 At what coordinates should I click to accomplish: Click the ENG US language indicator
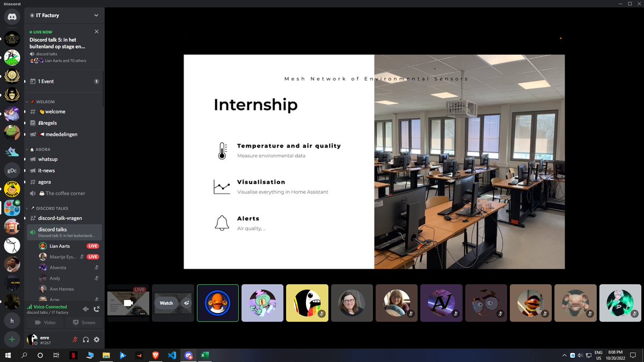point(599,355)
